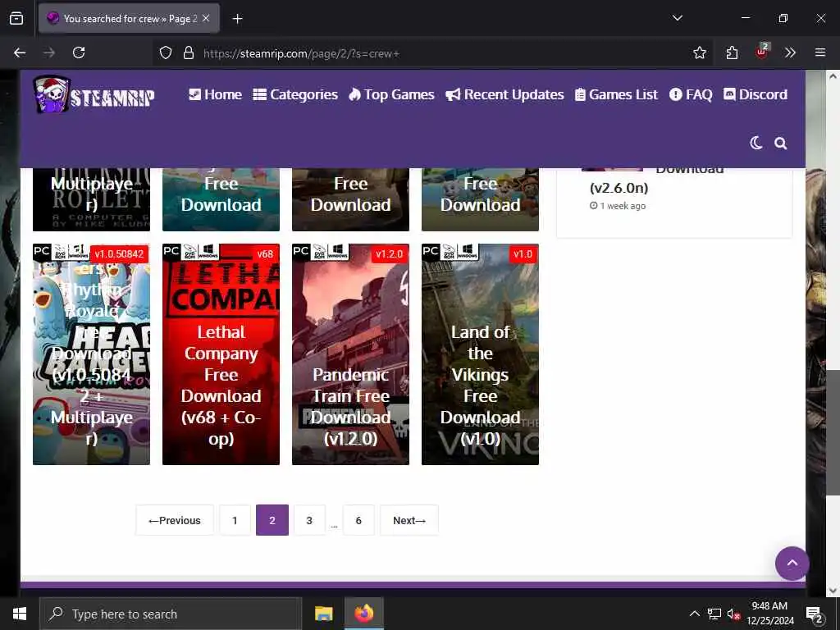840x630 pixels.
Task: Close the 'You searched for crew' tab
Action: (x=206, y=18)
